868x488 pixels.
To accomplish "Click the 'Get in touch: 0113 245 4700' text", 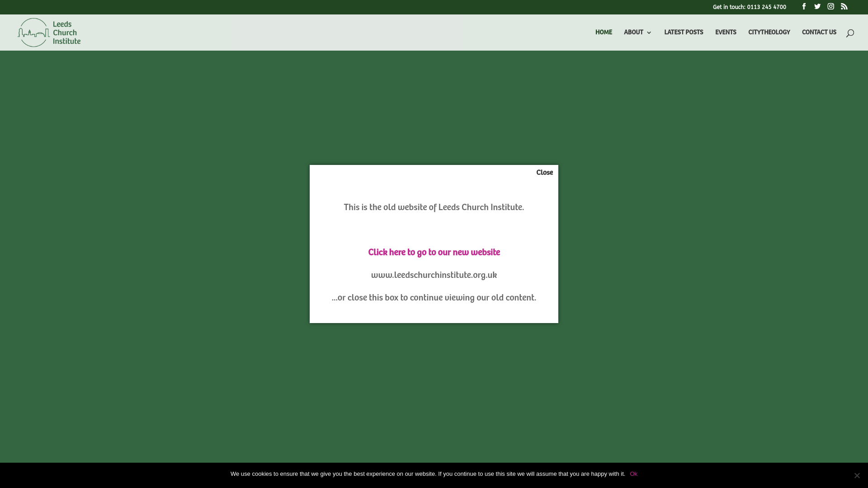I will (750, 7).
